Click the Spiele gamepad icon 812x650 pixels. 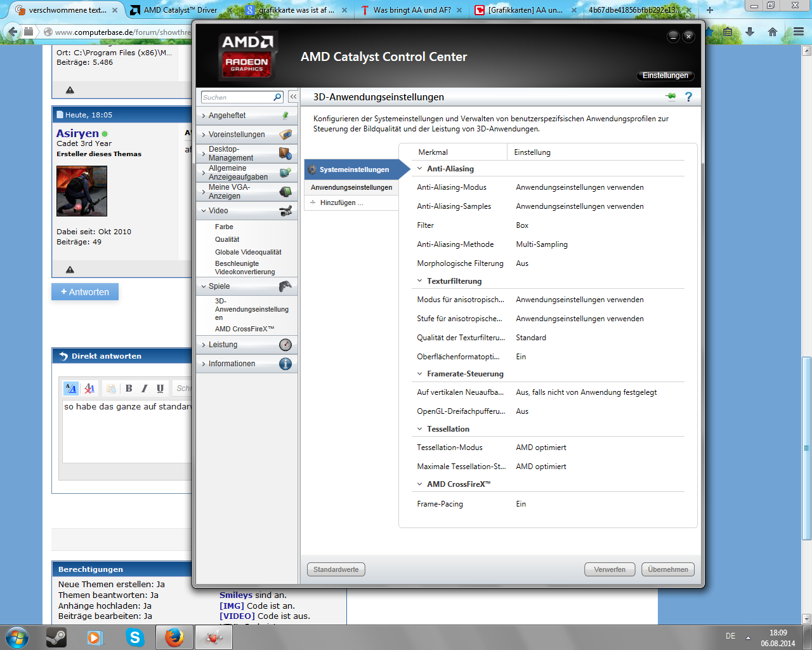285,286
